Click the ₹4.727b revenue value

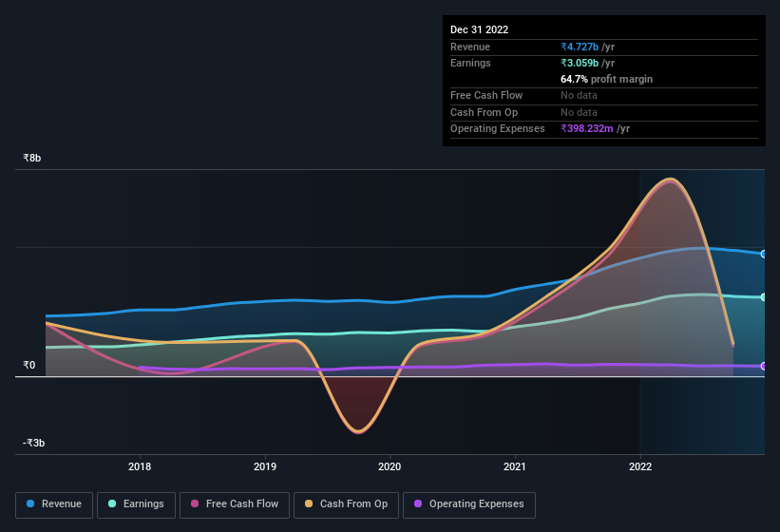click(x=580, y=47)
